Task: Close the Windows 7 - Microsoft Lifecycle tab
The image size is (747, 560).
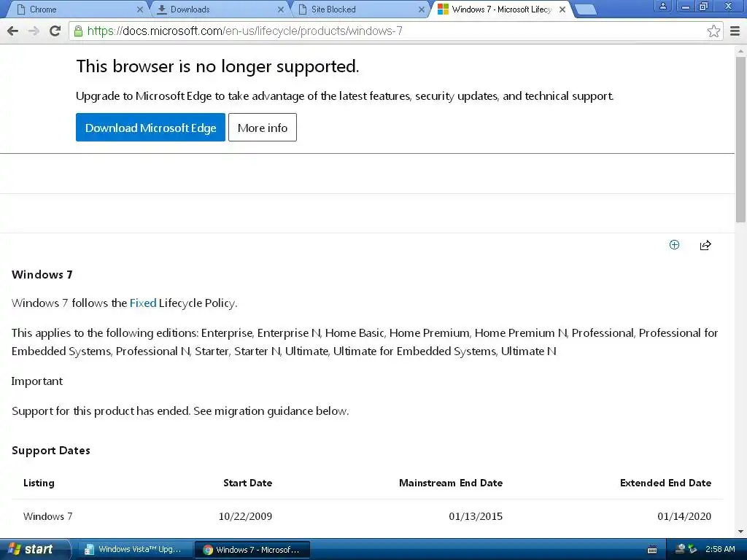Action: click(562, 9)
